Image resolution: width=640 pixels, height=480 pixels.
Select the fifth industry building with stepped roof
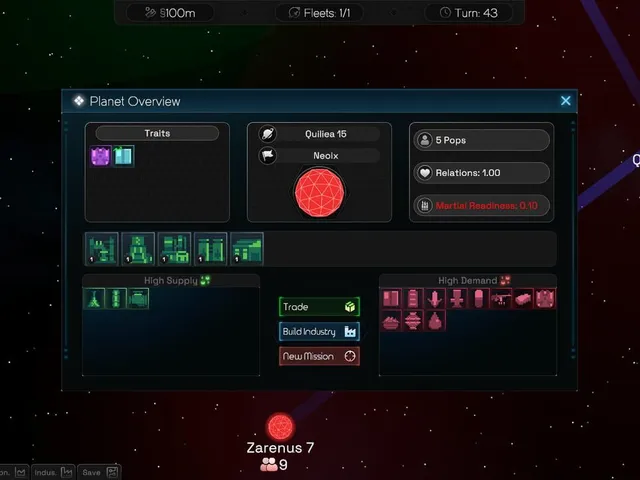pos(247,249)
